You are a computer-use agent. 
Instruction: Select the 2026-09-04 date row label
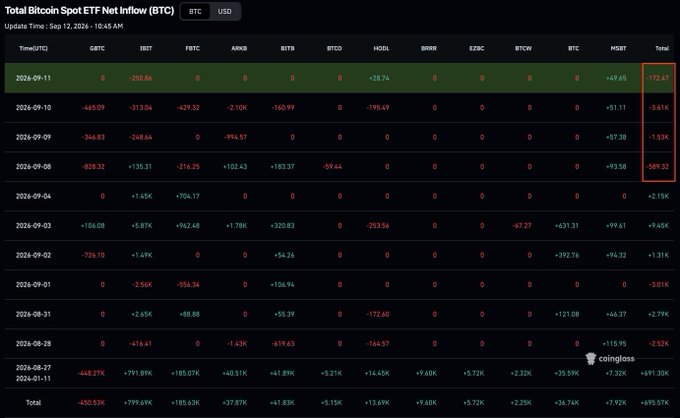click(x=33, y=196)
